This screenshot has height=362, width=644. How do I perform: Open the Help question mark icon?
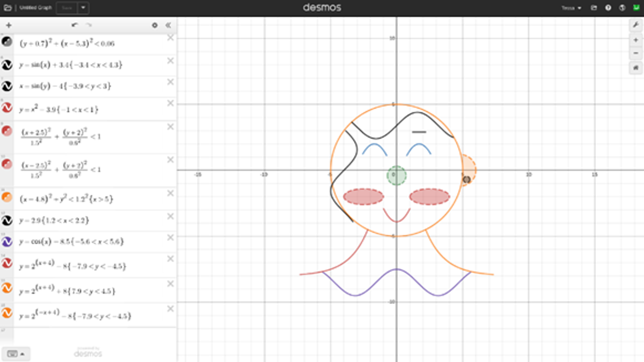point(608,8)
